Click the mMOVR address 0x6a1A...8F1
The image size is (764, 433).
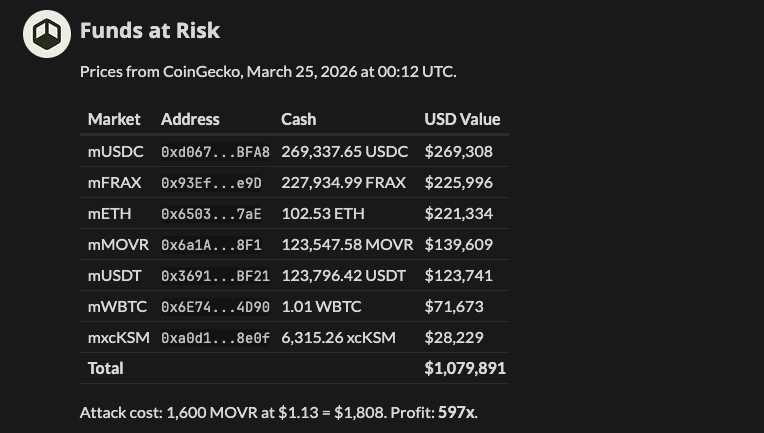pyautogui.click(x=211, y=245)
